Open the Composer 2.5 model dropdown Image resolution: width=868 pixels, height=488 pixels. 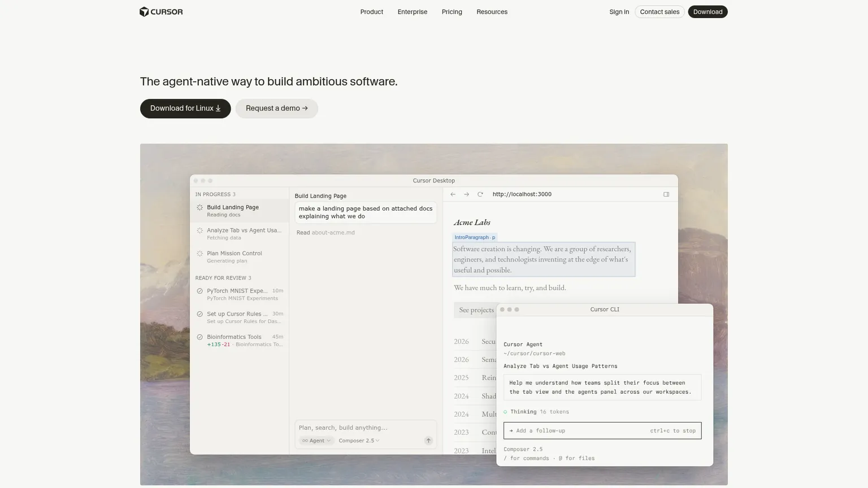[x=359, y=441]
